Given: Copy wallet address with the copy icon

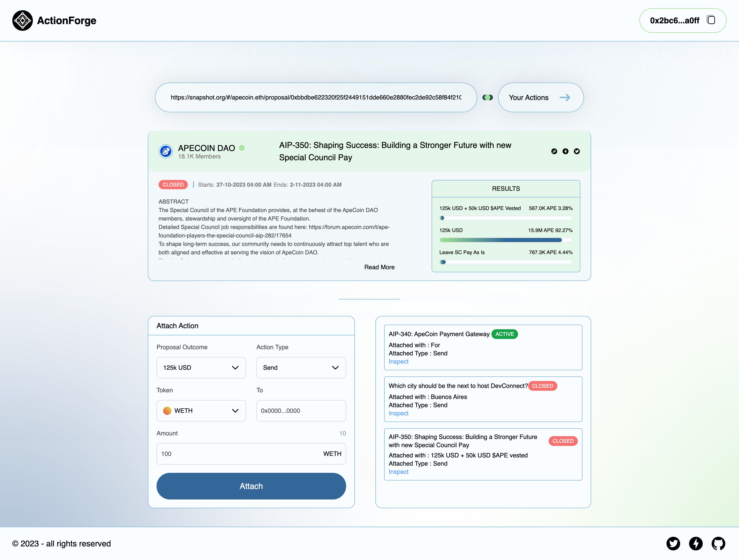Looking at the screenshot, I should (x=711, y=20).
